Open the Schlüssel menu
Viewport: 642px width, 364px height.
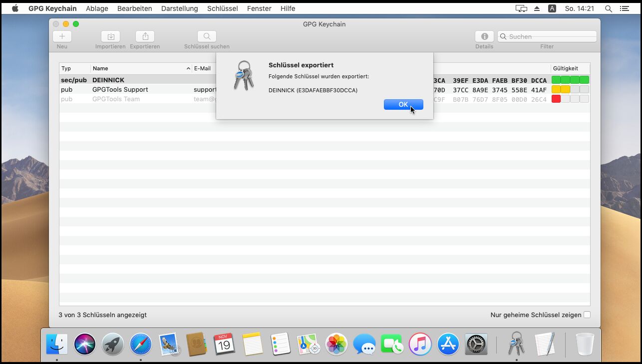coord(222,8)
